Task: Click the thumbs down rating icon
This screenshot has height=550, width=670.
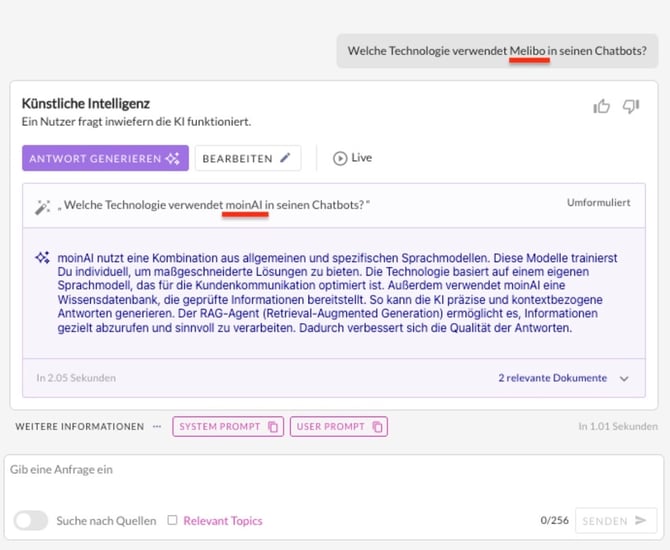Action: (x=631, y=106)
